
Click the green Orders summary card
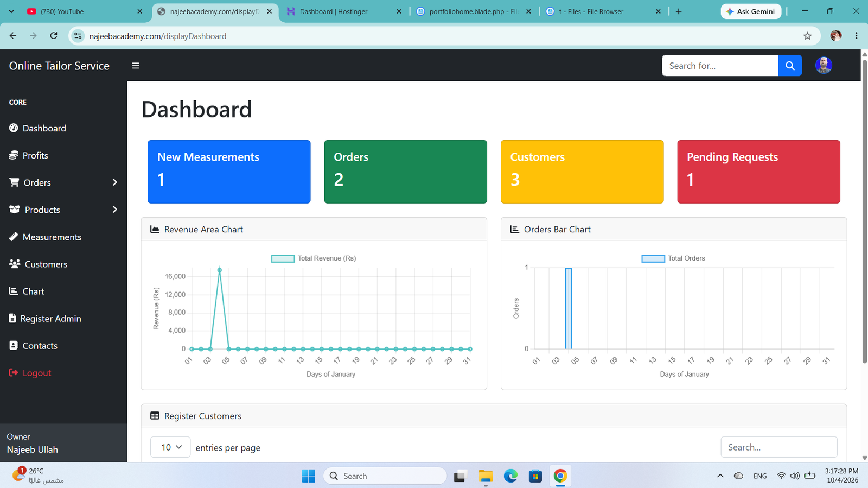click(405, 172)
